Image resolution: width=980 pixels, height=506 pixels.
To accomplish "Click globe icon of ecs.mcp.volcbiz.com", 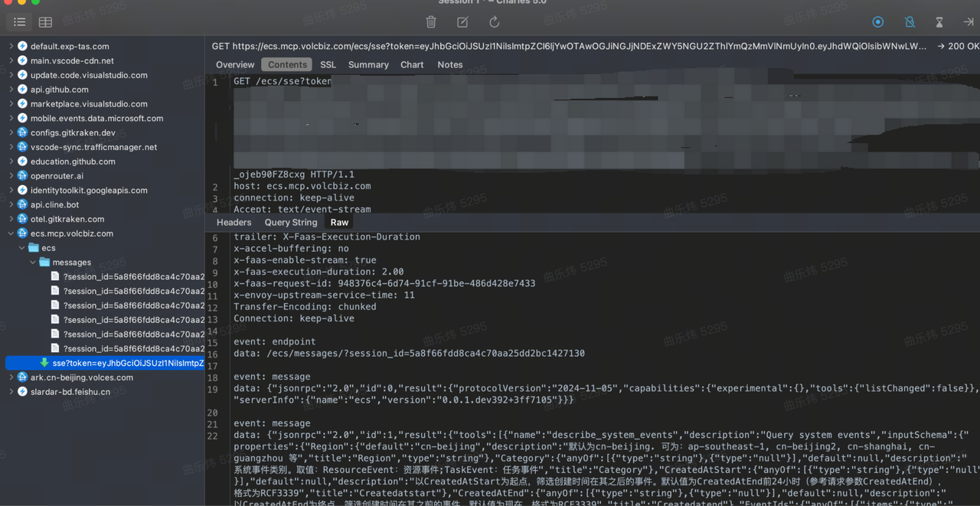I will (23, 233).
